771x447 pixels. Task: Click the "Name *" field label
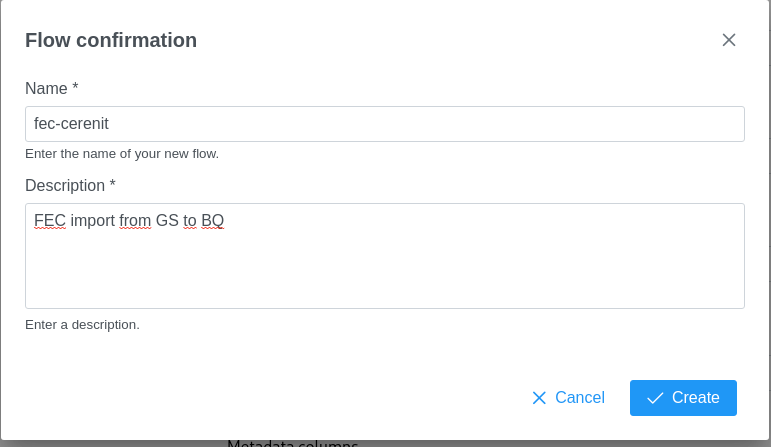coord(52,89)
